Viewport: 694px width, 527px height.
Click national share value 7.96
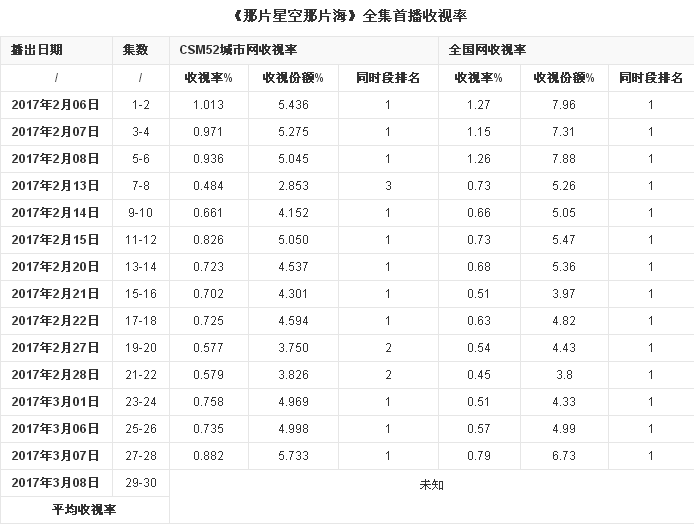click(x=564, y=105)
